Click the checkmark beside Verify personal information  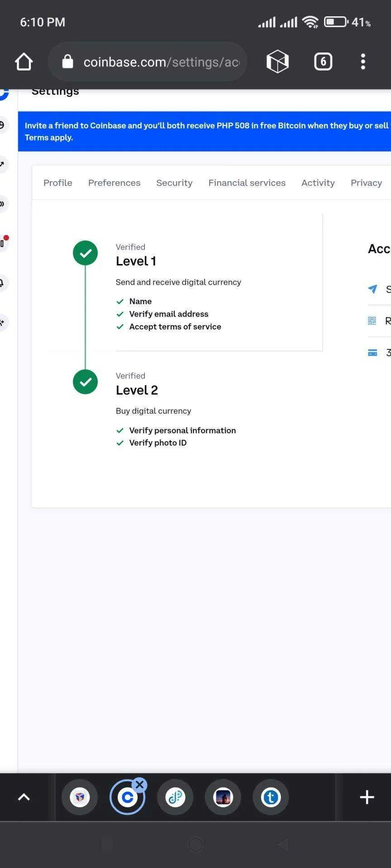click(x=120, y=430)
